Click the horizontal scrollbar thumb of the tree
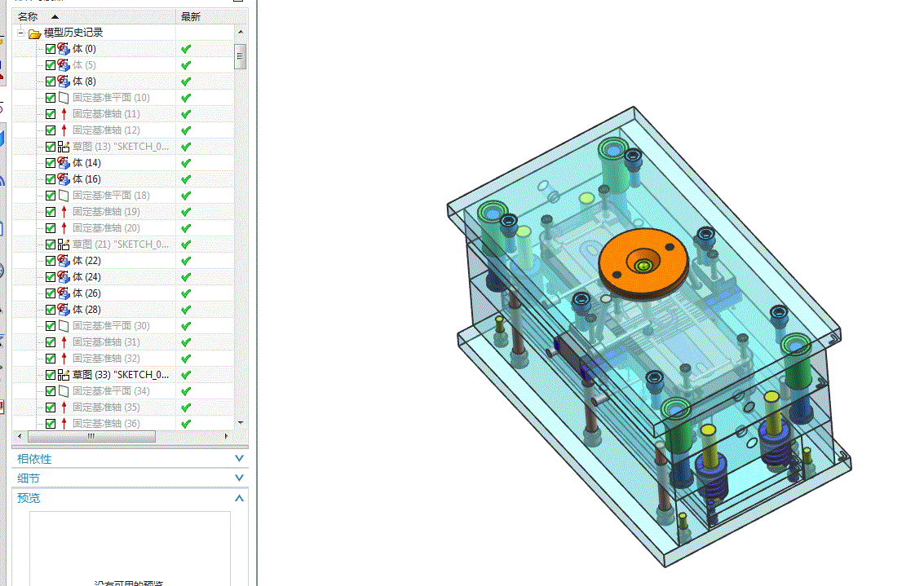924x586 pixels. (x=91, y=436)
